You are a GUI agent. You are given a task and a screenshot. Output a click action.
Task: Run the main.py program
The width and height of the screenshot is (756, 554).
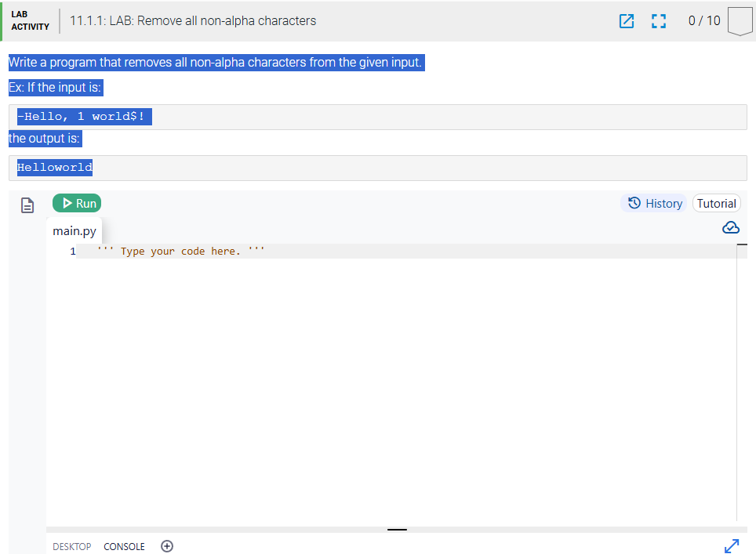[76, 203]
